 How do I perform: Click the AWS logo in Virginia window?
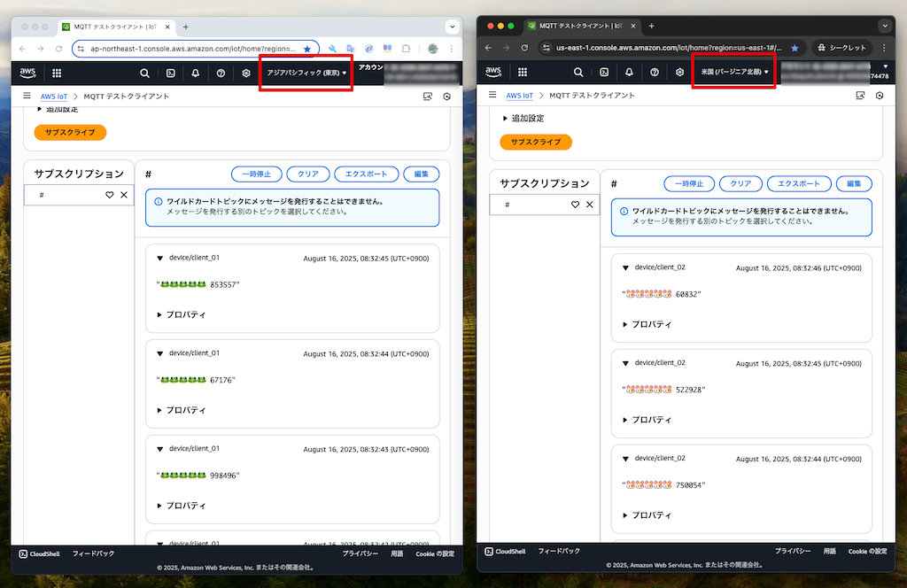pyautogui.click(x=493, y=72)
